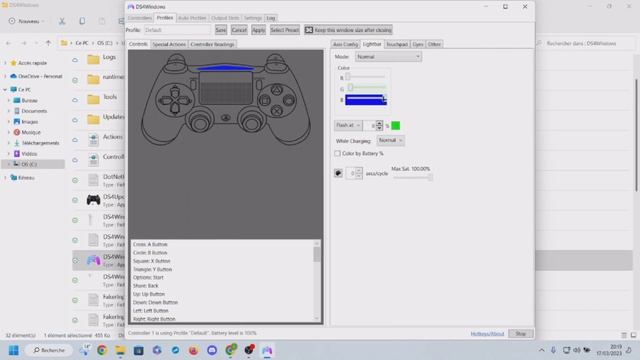The width and height of the screenshot is (640, 360).
Task: Click the Up arrow in Explorer navigation
Action: 49,43
